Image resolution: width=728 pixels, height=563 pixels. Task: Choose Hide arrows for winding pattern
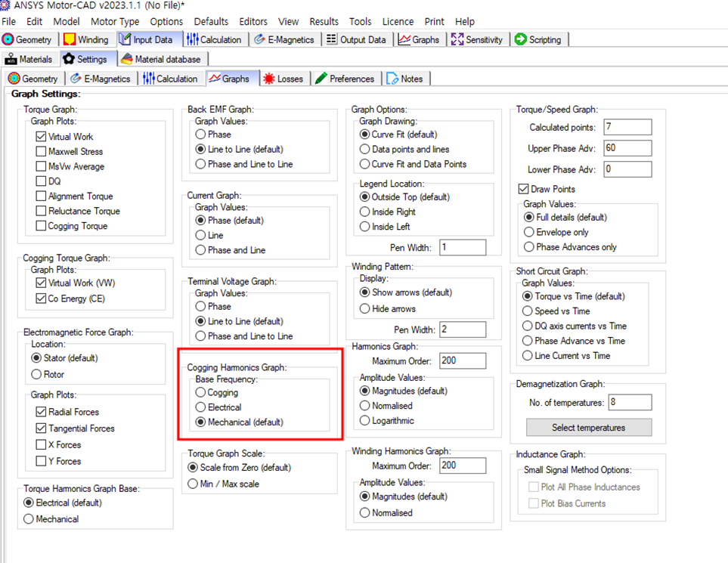364,308
